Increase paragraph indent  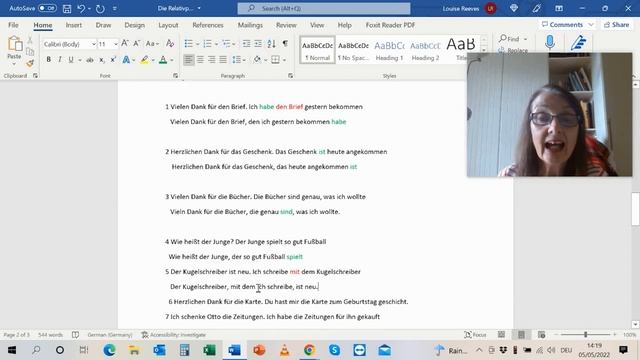tap(258, 43)
